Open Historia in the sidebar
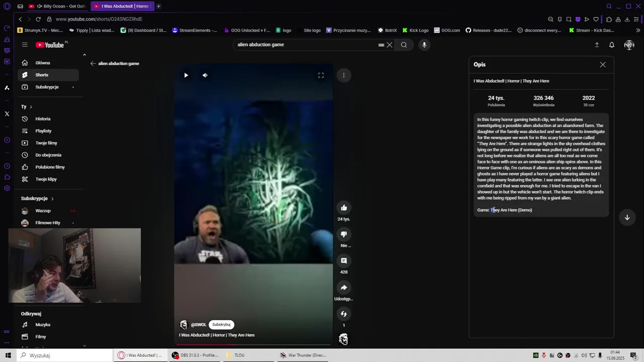Viewport: 644px width, 362px height. pyautogui.click(x=48, y=119)
